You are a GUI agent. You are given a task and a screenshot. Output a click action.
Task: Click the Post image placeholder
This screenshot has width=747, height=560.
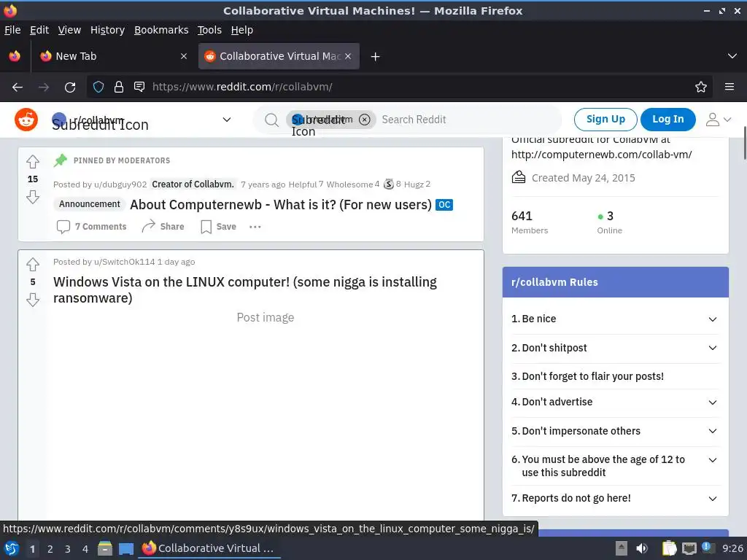coord(266,318)
